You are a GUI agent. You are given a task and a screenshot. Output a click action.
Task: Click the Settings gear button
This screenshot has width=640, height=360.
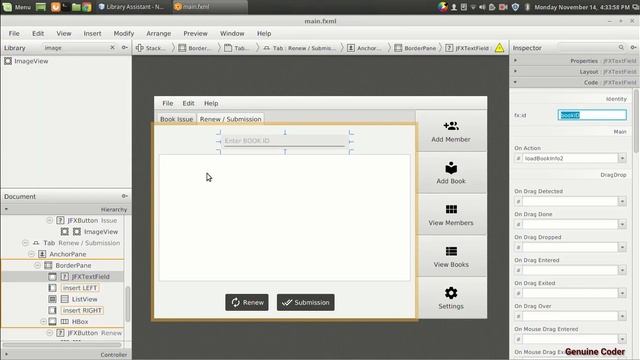(451, 298)
